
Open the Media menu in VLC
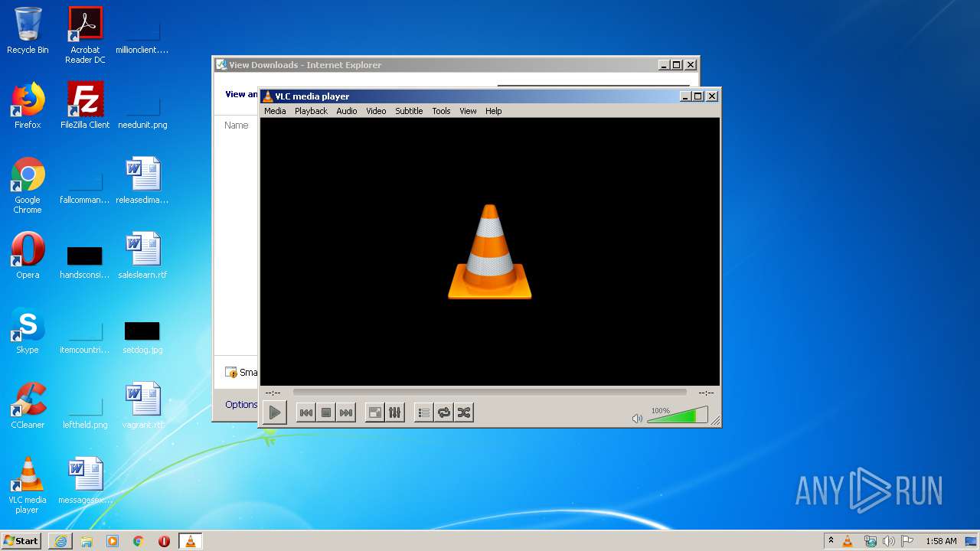click(x=275, y=111)
